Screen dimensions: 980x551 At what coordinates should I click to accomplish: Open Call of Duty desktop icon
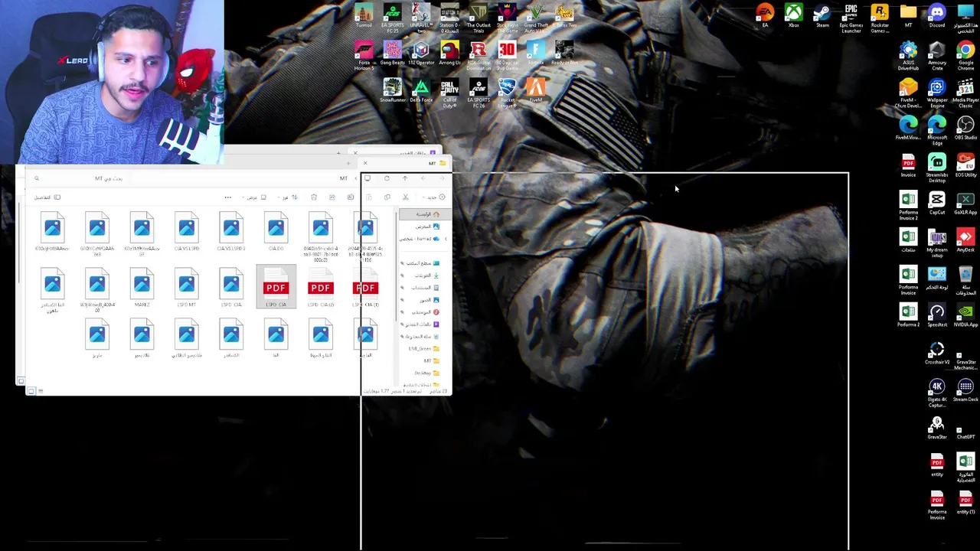(x=449, y=93)
